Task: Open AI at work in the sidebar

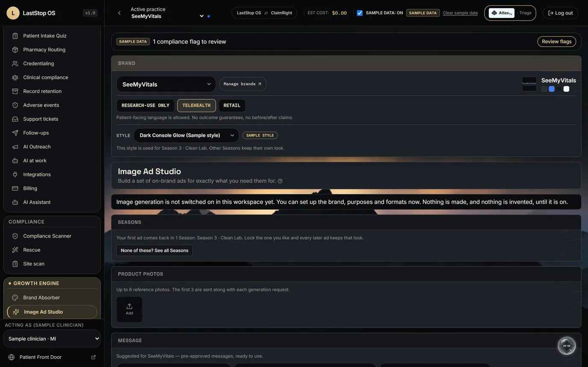Action: 52,161
